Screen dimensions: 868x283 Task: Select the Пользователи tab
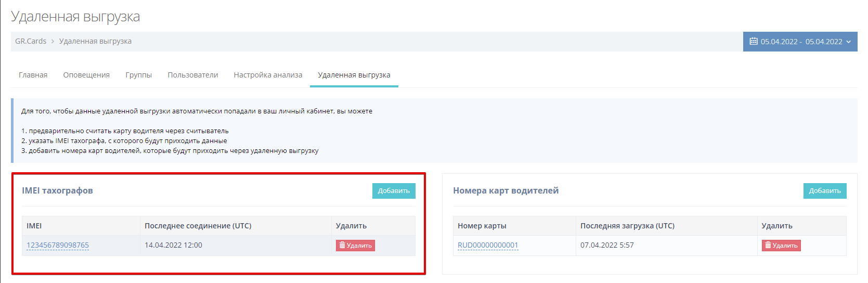coord(192,75)
